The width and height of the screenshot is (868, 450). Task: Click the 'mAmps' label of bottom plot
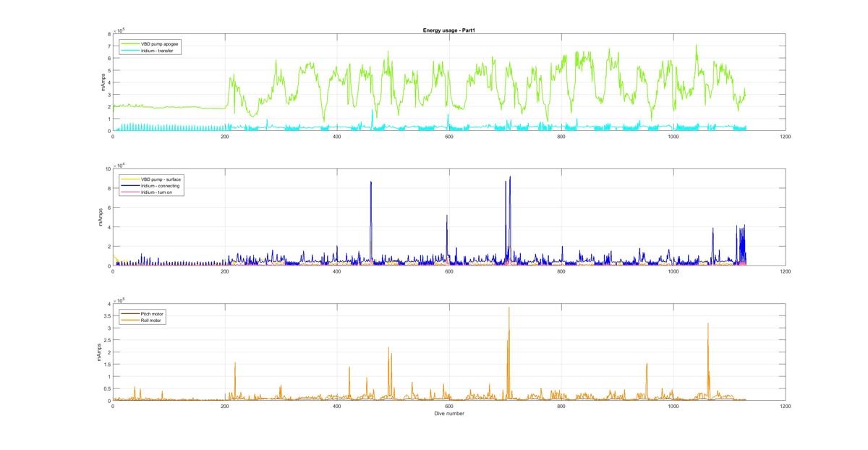[99, 352]
